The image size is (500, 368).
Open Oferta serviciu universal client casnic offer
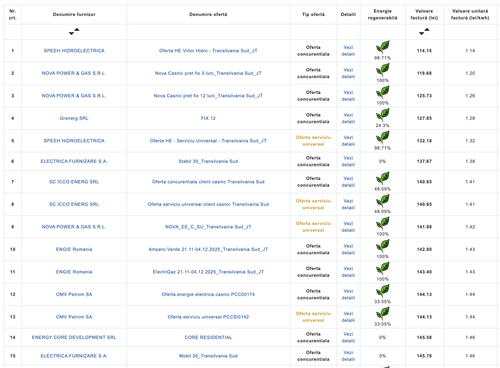click(208, 204)
